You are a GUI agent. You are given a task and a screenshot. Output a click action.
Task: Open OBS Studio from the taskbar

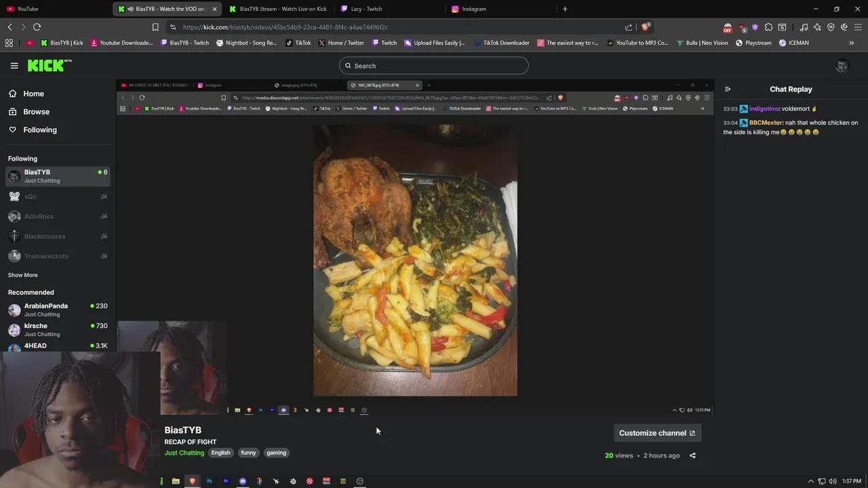pyautogui.click(x=360, y=481)
